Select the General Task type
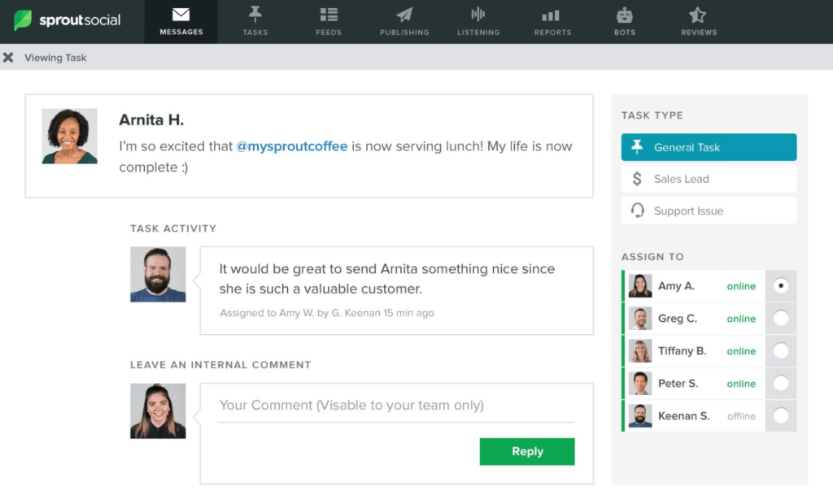 [x=709, y=147]
